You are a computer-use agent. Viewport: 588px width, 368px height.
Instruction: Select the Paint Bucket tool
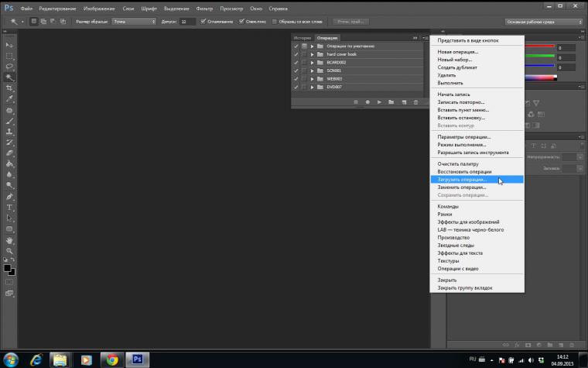tap(9, 164)
